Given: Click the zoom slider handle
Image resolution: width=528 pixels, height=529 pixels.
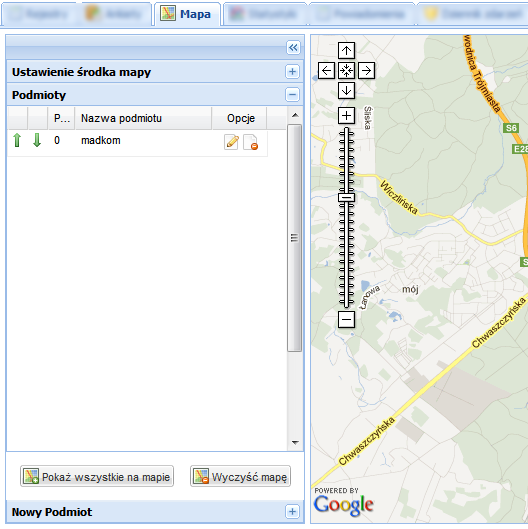Looking at the screenshot, I should (346, 198).
